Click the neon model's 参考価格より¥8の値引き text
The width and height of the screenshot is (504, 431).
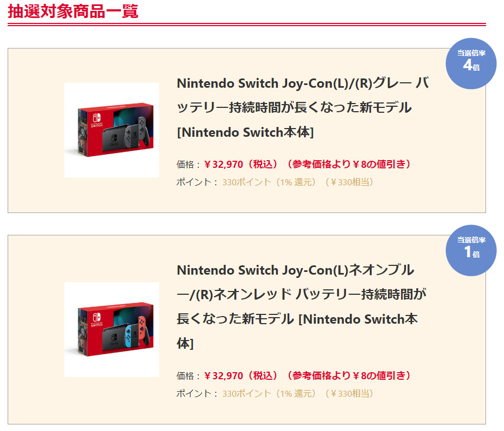(349, 375)
